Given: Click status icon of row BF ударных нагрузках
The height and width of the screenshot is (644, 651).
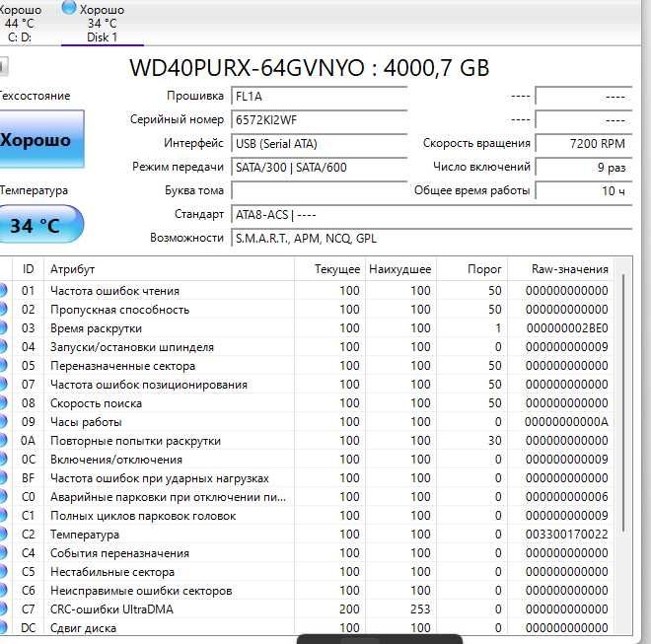Looking at the screenshot, I should click(3, 478).
